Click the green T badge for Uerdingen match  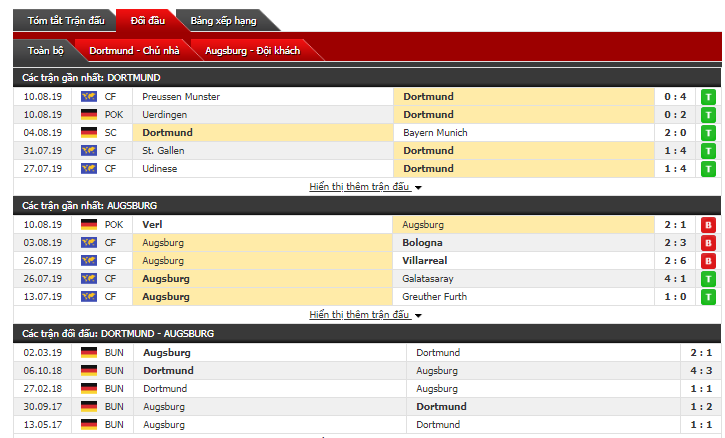coord(708,115)
